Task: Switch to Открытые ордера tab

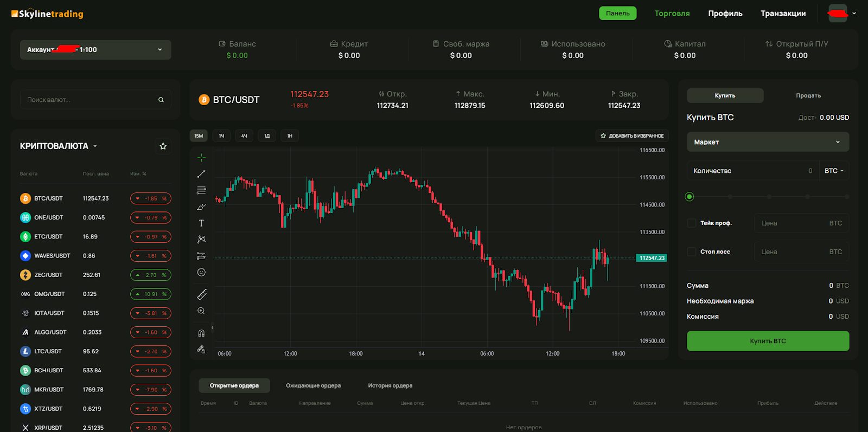Action: (234, 385)
